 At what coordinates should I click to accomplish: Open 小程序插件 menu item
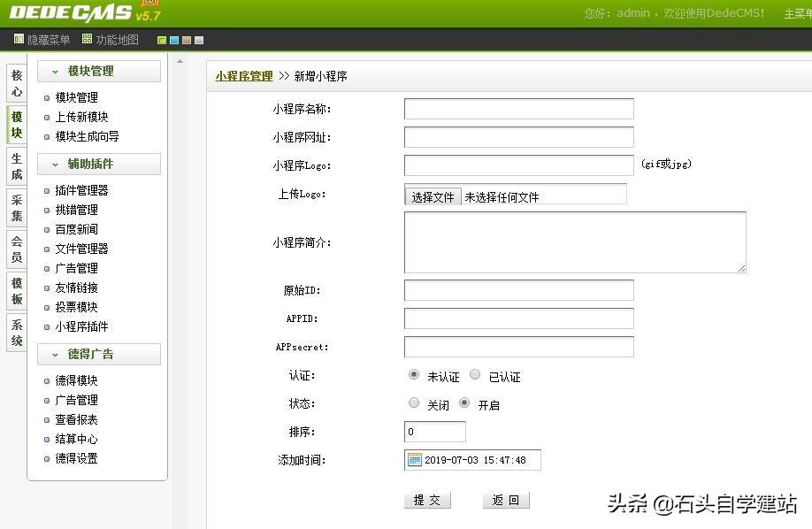(x=81, y=326)
